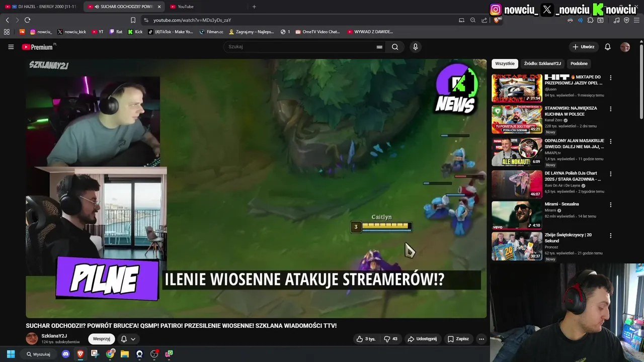
Task: Open File Explorer from taskbar
Action: [x=124, y=354]
